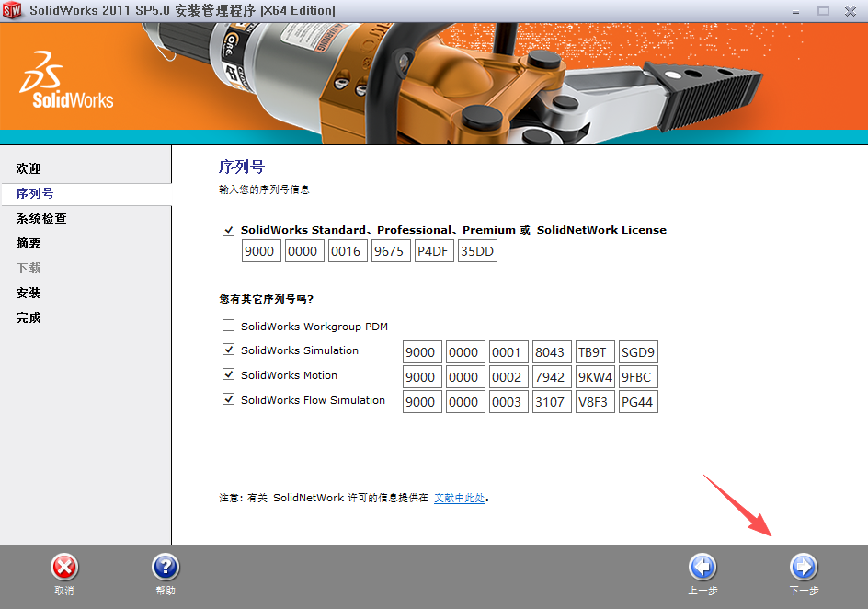Click Flow Simulation serial field PG44
The height and width of the screenshot is (609, 868).
tap(638, 402)
